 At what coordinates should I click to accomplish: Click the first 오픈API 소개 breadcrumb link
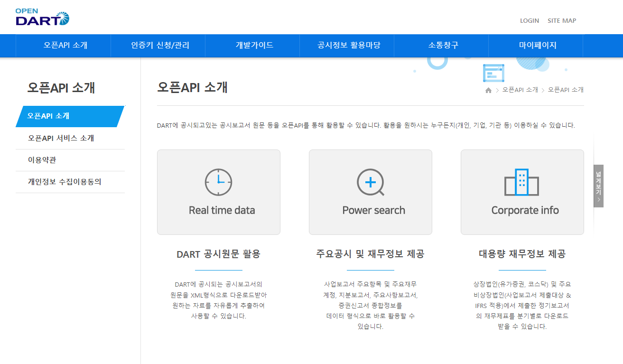520,90
